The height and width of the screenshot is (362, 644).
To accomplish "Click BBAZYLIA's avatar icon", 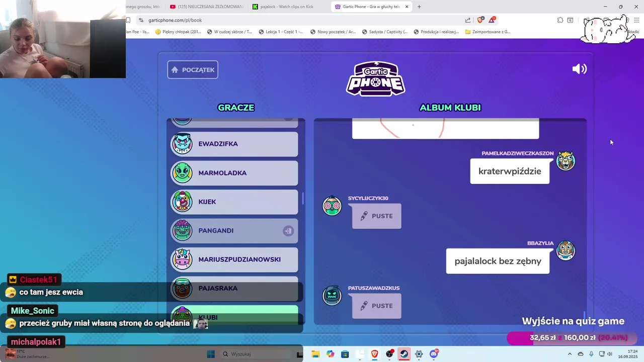I will tap(566, 250).
